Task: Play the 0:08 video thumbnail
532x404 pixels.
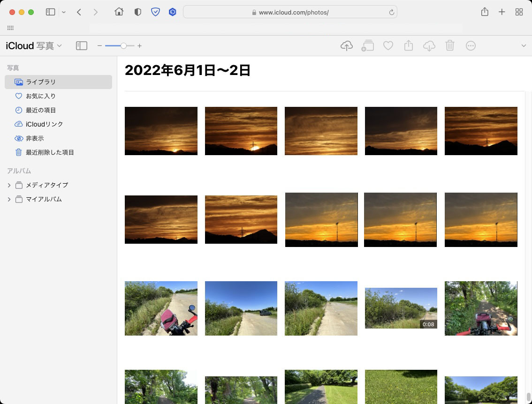Action: click(x=401, y=308)
